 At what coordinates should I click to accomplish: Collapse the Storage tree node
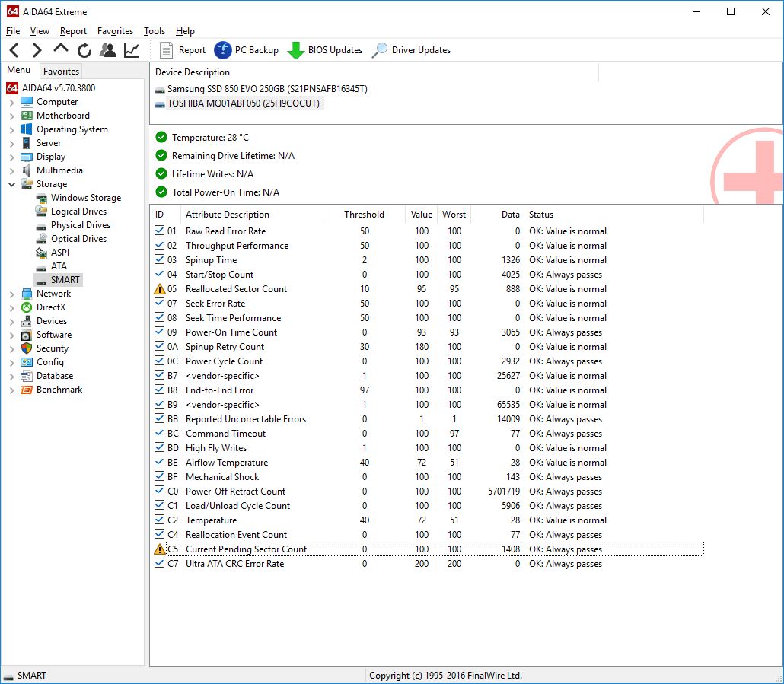tap(11, 184)
